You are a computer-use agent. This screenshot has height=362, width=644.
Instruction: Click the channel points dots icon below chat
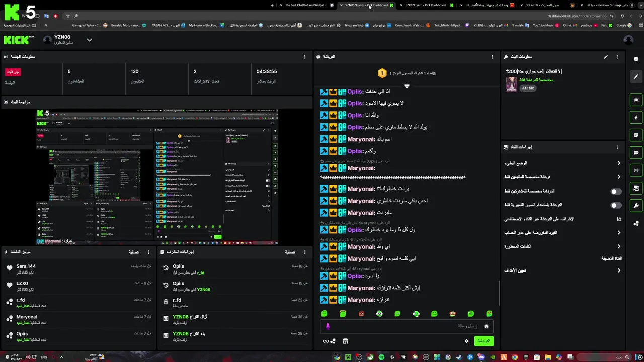pyautogui.click(x=333, y=341)
